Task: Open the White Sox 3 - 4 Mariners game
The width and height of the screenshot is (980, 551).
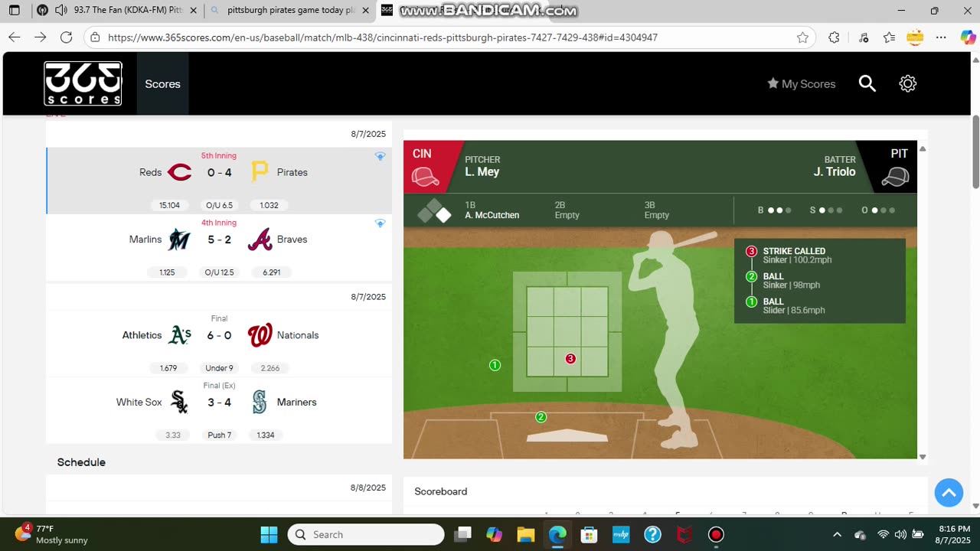Action: click(x=219, y=410)
